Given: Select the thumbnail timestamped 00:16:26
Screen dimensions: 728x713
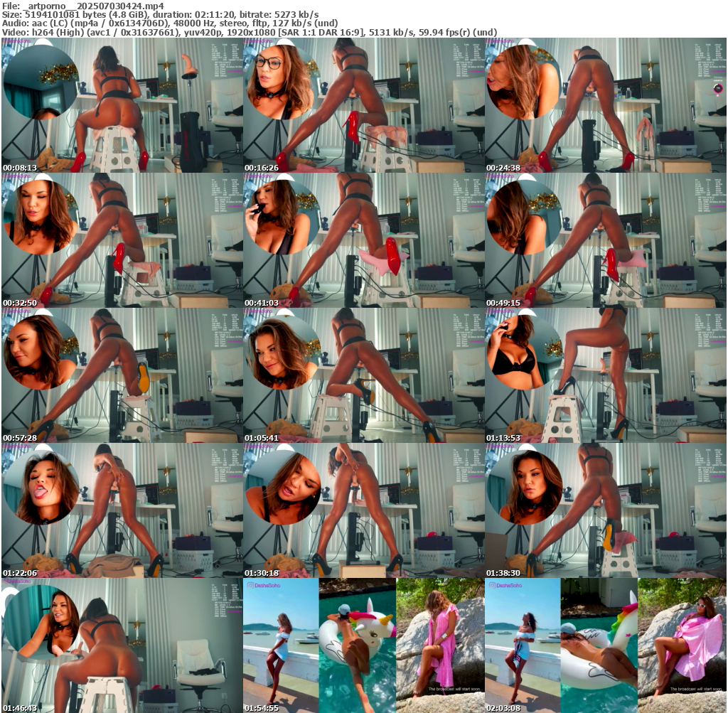Looking at the screenshot, I should point(364,105).
